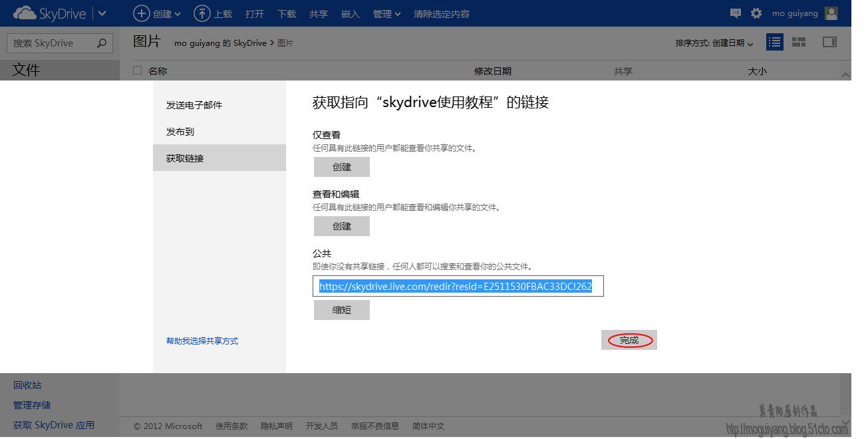Click the 完成 done button

point(629,340)
